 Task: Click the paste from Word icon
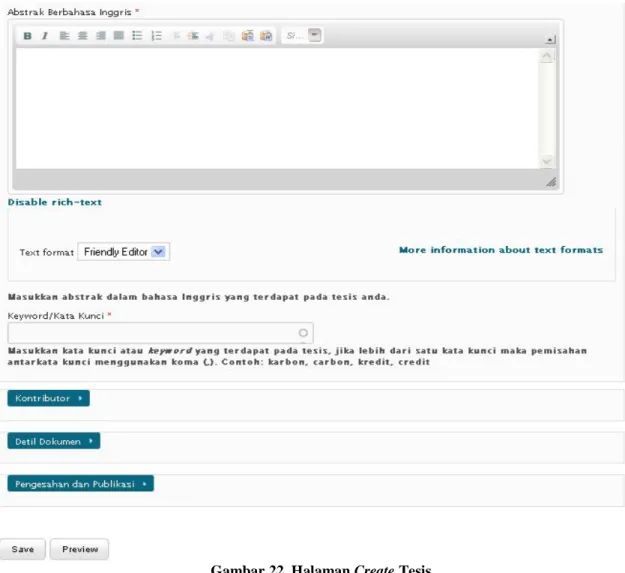[266, 36]
